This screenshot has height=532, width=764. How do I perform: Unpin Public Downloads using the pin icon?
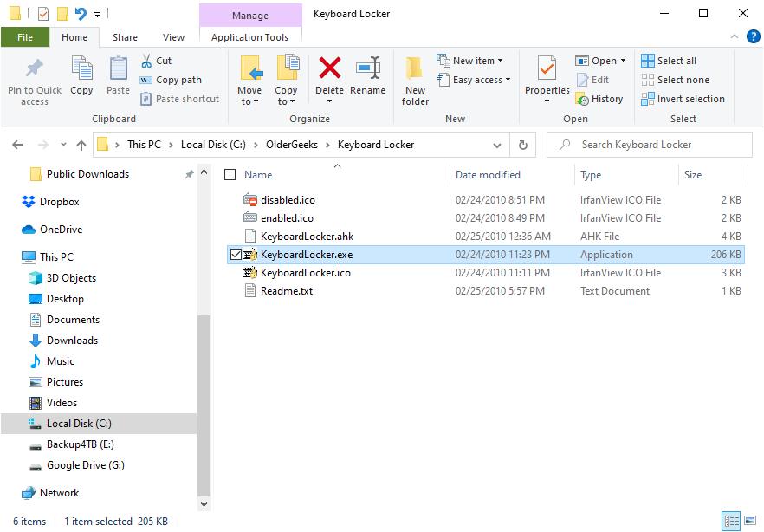click(189, 174)
